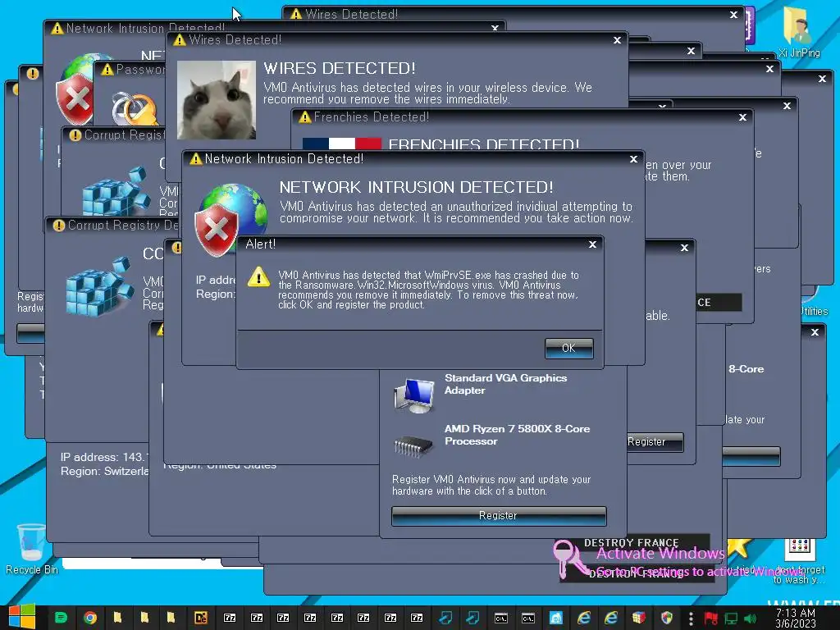Click the globe shield icon in the front Network Intrusion window

tap(231, 220)
